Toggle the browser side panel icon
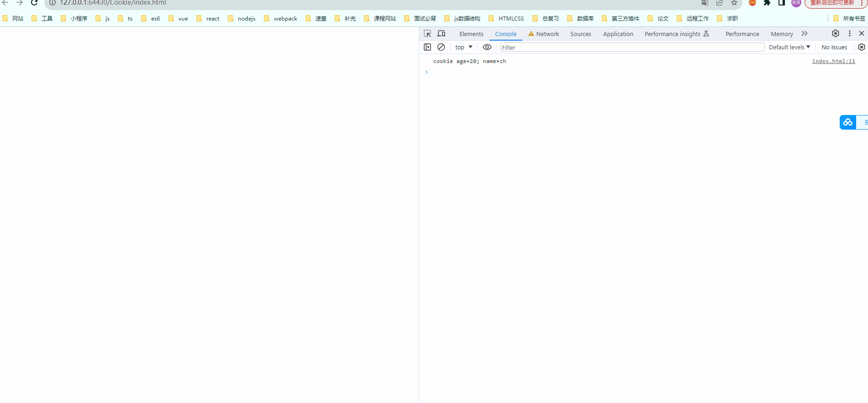This screenshot has height=403, width=868. (782, 3)
